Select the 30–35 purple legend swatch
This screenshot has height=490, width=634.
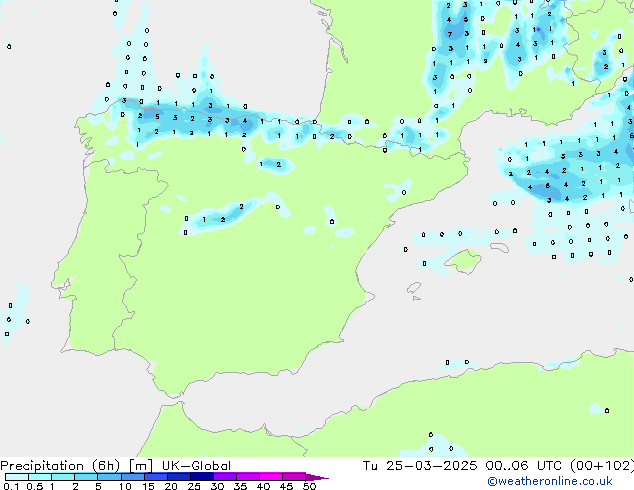[x=224, y=477]
